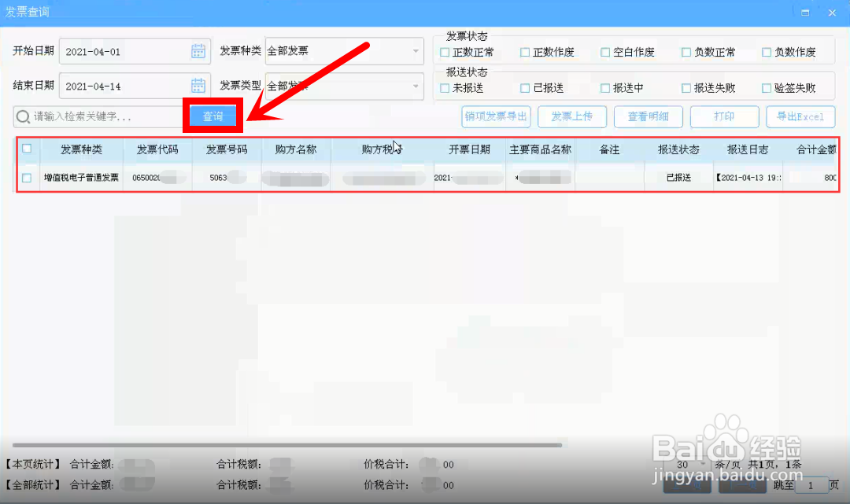Viewport: 850px width, 504px height.
Task: Click the restore window icon
Action: [x=804, y=12]
